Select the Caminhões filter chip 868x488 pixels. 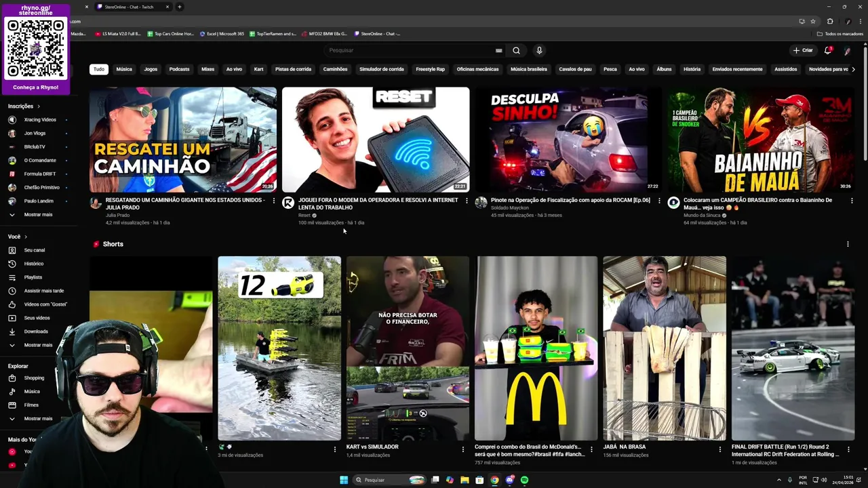[x=335, y=69]
